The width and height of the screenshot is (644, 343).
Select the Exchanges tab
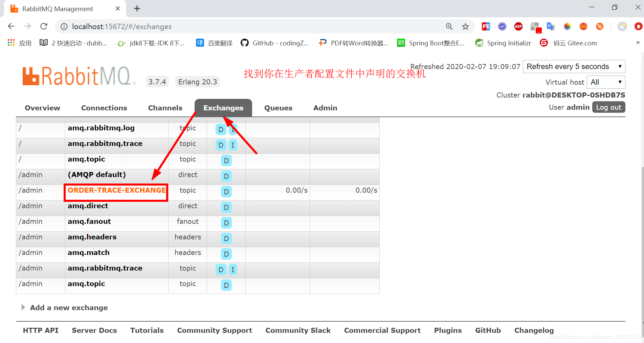(x=223, y=108)
